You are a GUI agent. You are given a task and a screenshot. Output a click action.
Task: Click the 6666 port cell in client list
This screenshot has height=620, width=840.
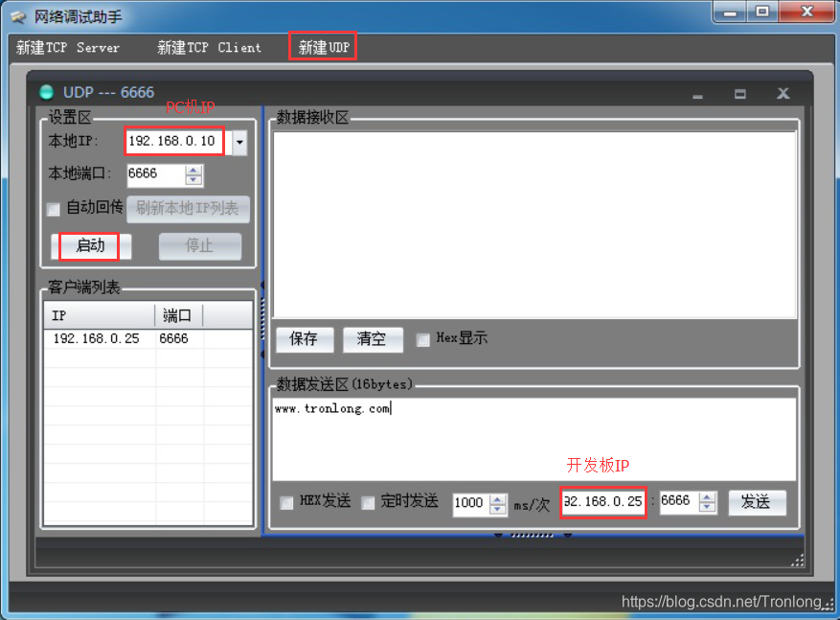(x=173, y=338)
